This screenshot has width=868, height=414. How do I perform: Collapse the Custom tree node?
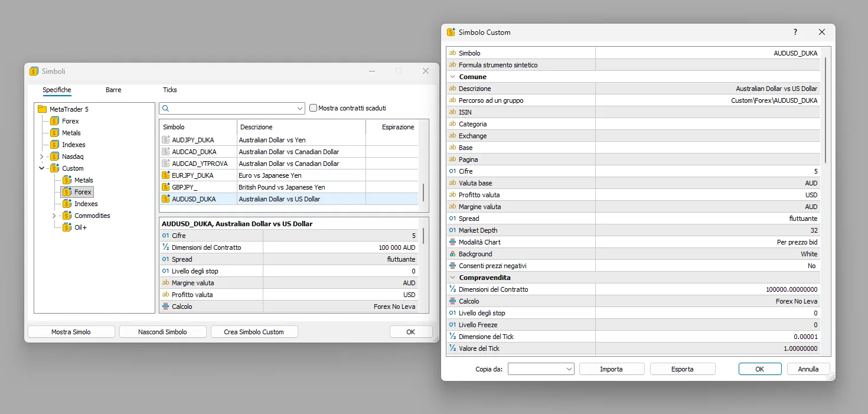coord(42,168)
